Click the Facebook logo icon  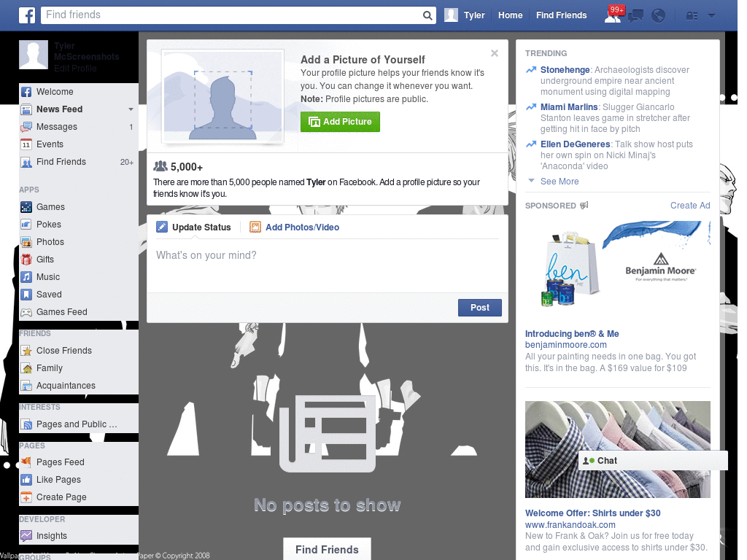tap(27, 15)
